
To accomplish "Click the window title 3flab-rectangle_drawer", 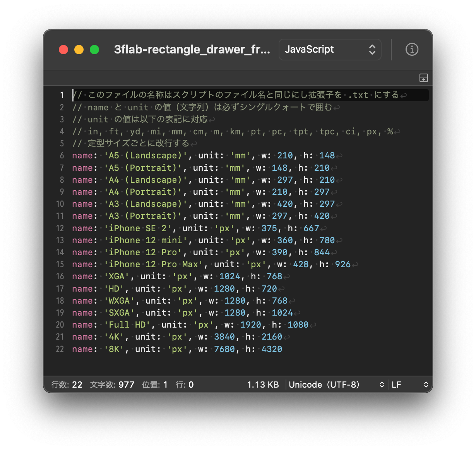I will tap(192, 50).
